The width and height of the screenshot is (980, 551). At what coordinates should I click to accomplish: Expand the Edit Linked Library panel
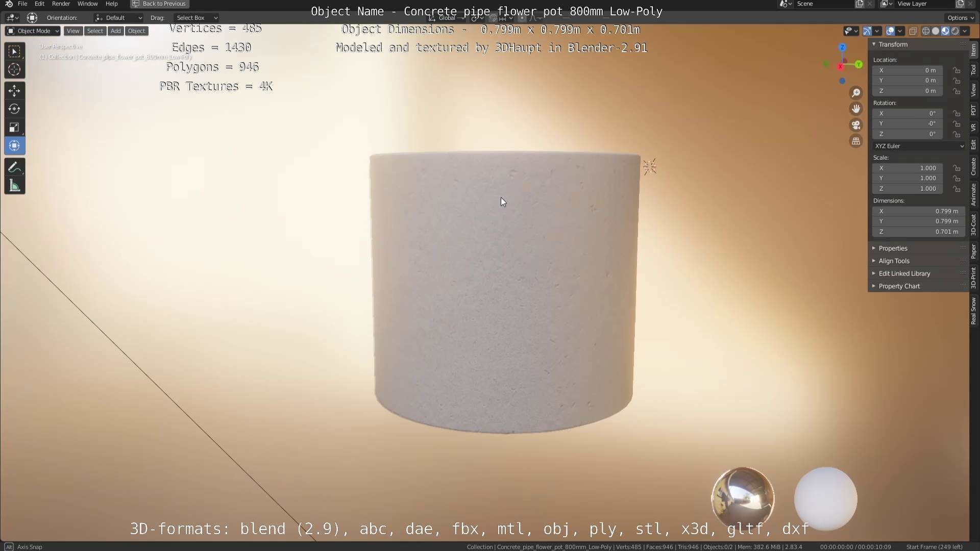point(903,273)
